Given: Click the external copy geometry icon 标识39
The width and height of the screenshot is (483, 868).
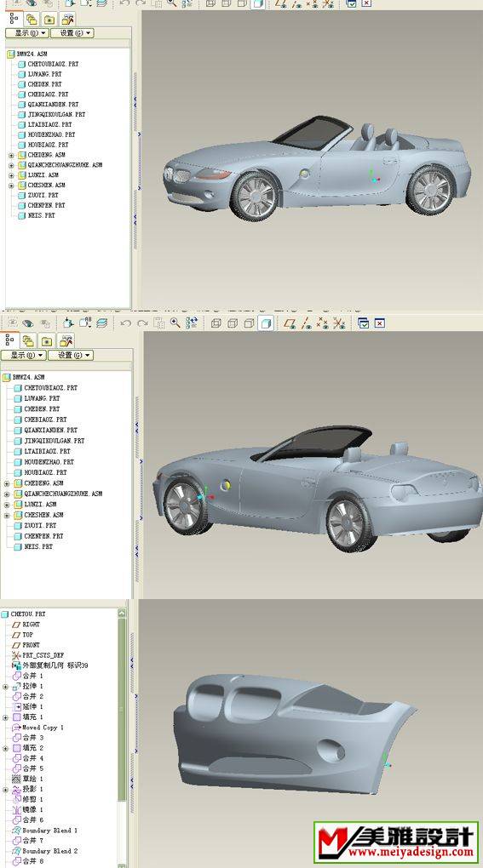Looking at the screenshot, I should point(16,665).
